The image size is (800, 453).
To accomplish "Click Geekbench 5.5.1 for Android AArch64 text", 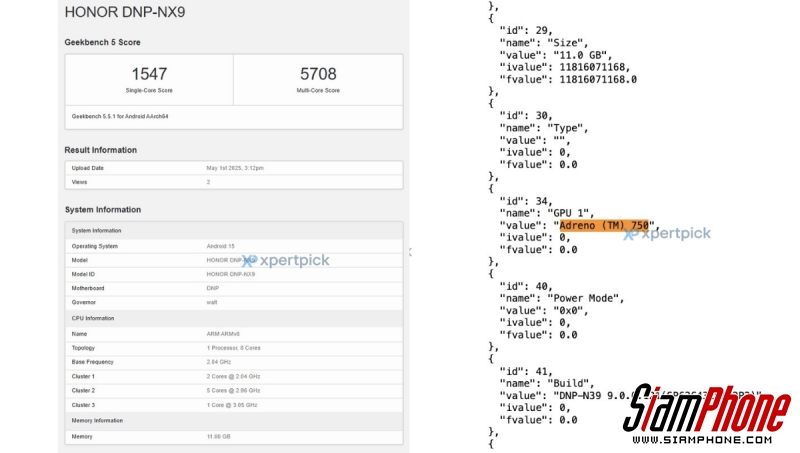I will point(120,116).
